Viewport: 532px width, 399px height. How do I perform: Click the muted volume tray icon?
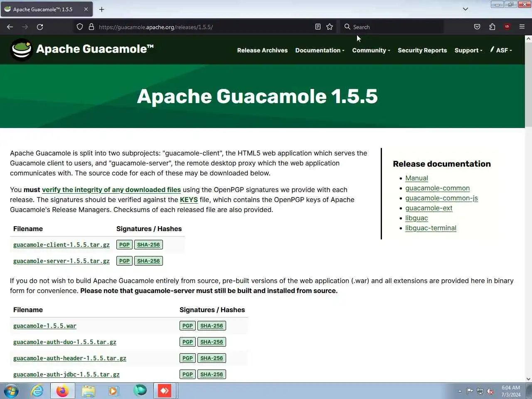(490, 391)
